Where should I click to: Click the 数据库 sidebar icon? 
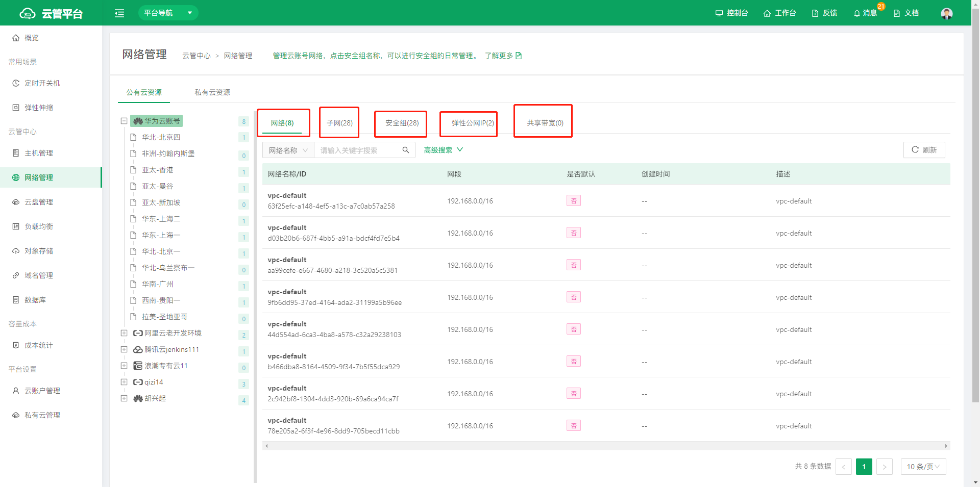[x=16, y=300]
